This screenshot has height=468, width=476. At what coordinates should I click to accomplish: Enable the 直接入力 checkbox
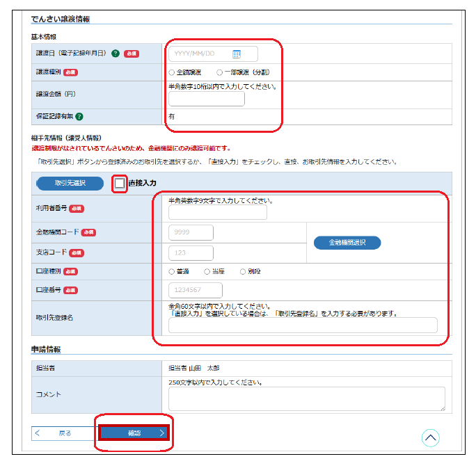pyautogui.click(x=120, y=183)
